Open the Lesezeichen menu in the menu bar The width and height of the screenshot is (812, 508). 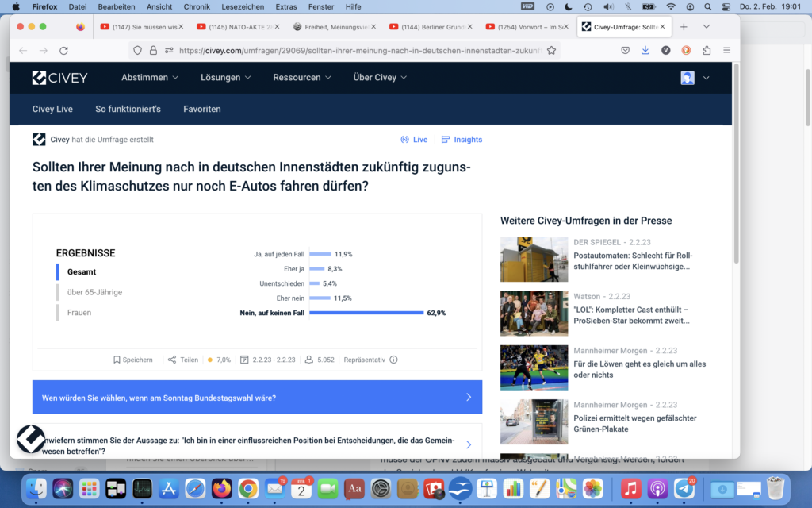(x=243, y=6)
